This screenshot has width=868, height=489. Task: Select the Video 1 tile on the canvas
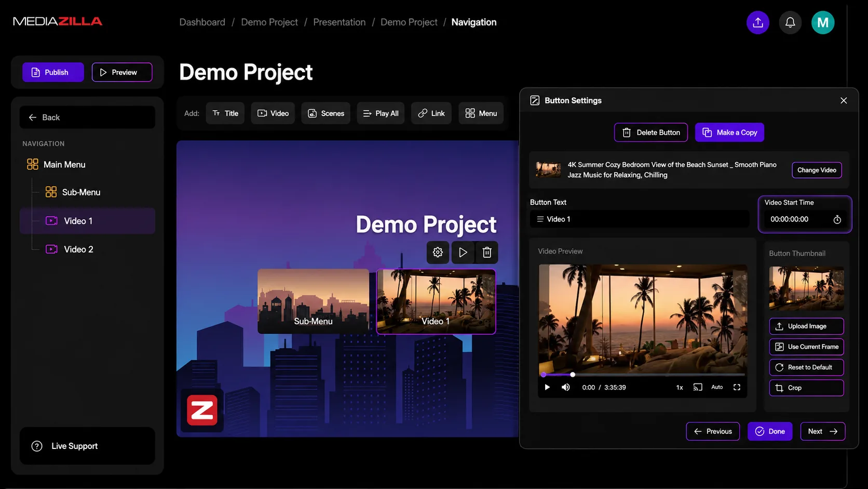[436, 301]
